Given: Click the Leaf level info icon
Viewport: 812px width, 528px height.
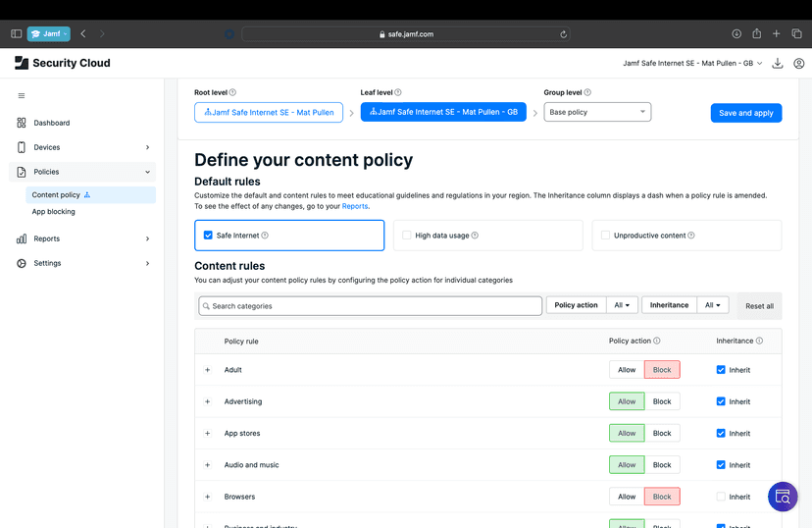Looking at the screenshot, I should click(398, 92).
